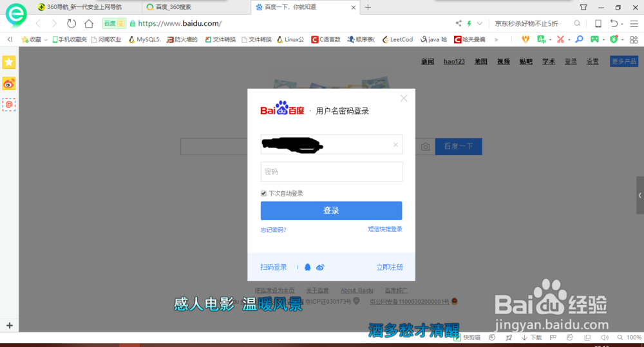The image size is (644, 347).
Task: Click the undo closed-tab arrow icon
Action: pyautogui.click(x=614, y=23)
